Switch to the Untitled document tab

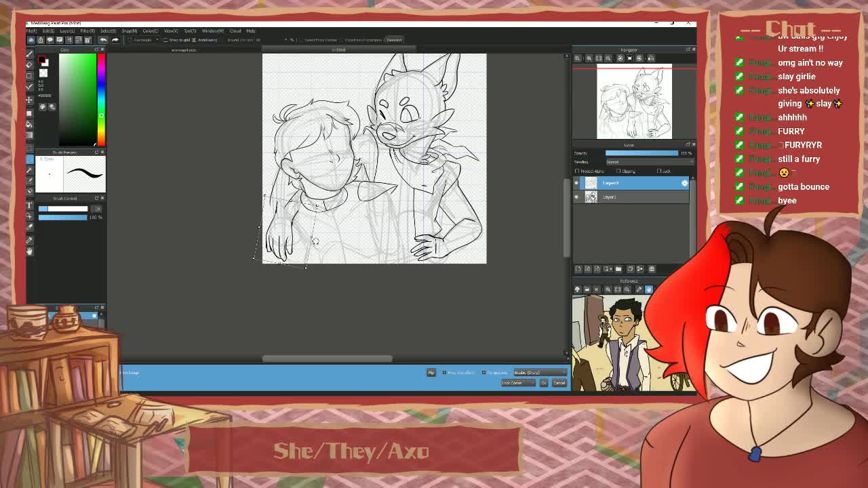tap(338, 49)
